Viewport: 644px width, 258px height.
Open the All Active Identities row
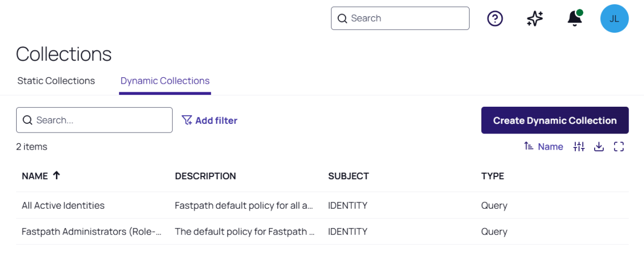coord(63,205)
